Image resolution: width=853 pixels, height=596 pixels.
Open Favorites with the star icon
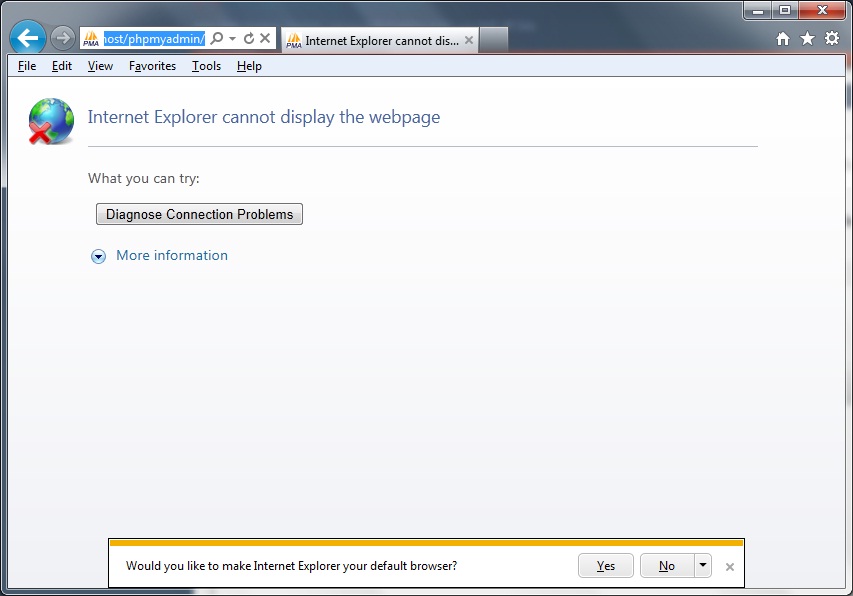[807, 39]
